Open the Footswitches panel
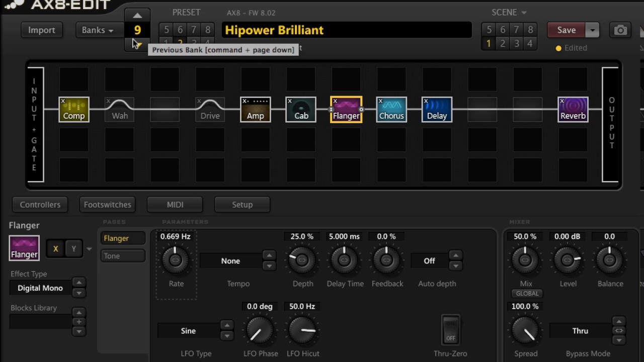Screen dimensions: 644x362 click(108, 205)
